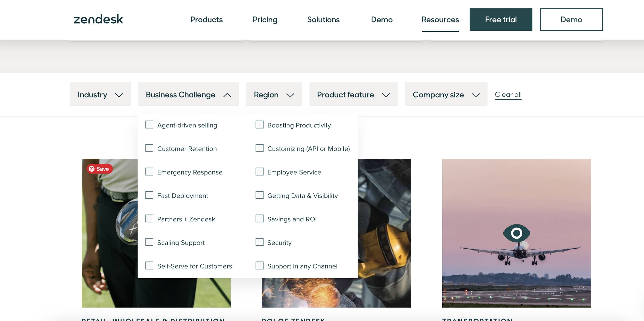The height and width of the screenshot is (321, 644).
Task: Check the Employee Service checkbox
Action: (x=259, y=172)
